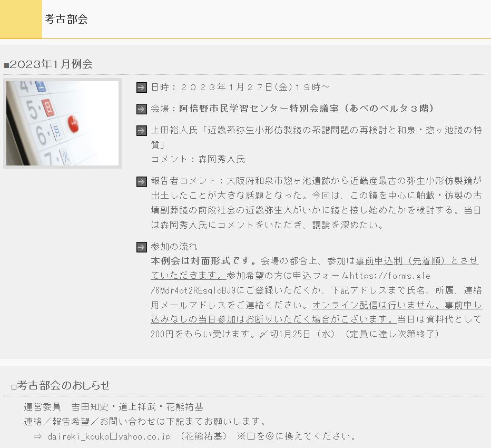Screen dimensions: 491x448
Task: Click the deadline text 〆切1月25日（水）
Action: click(x=297, y=334)
